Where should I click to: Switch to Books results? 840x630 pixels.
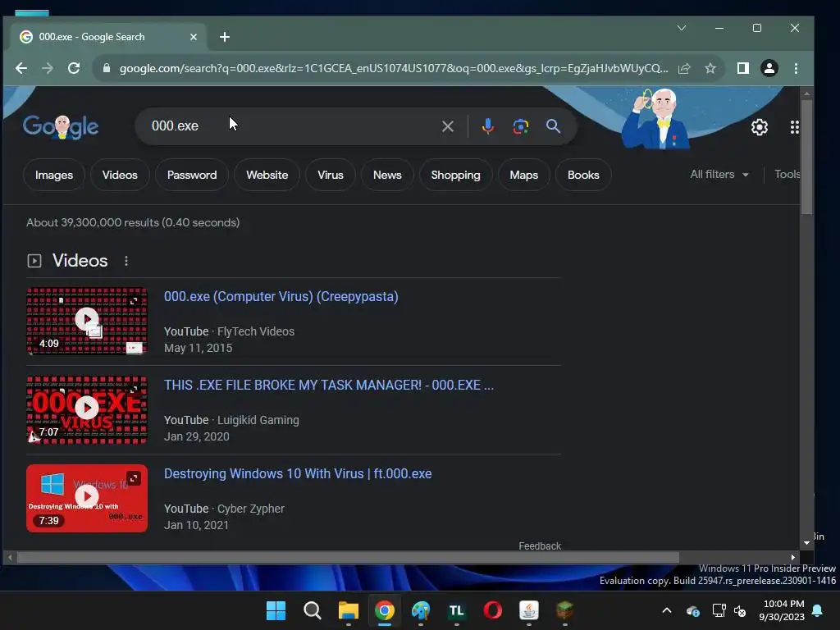(583, 175)
